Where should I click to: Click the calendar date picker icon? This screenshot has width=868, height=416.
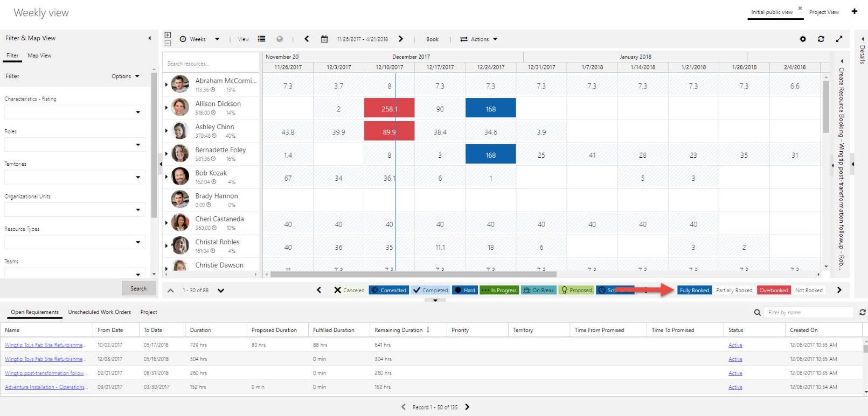(x=324, y=39)
